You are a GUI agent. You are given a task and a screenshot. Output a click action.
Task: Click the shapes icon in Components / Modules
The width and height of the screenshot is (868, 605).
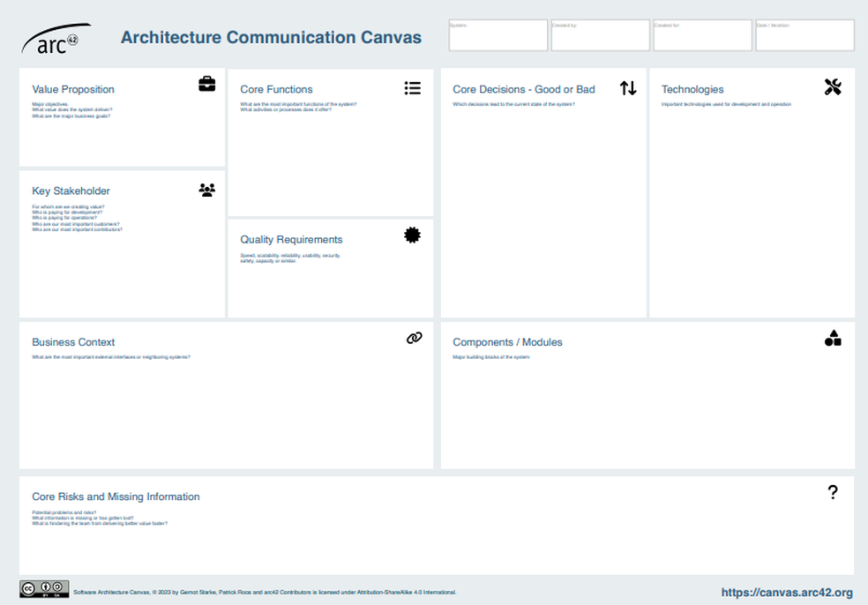pyautogui.click(x=833, y=338)
